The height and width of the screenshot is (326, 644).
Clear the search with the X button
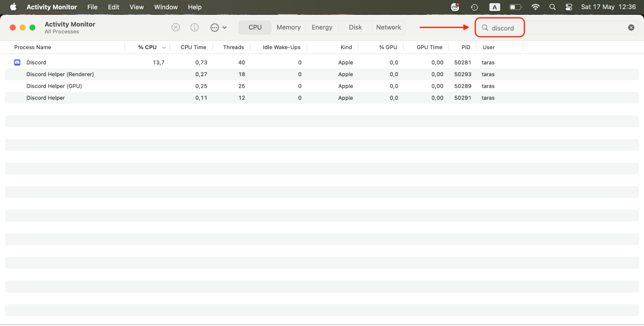(630, 27)
